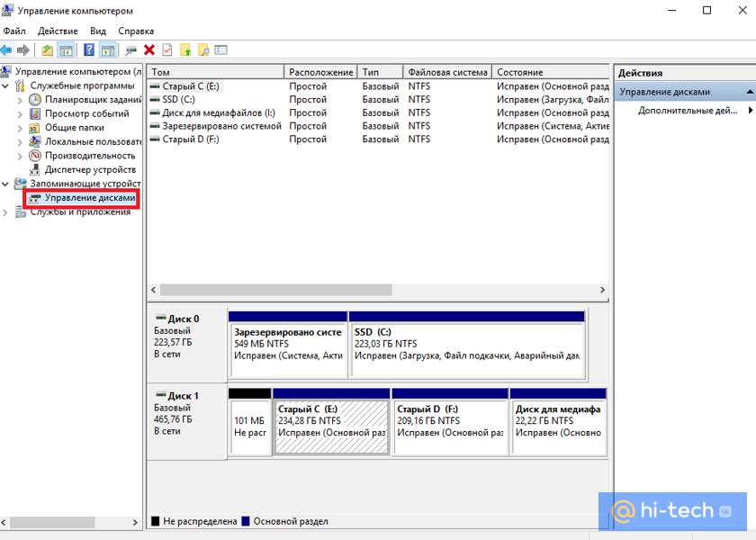Viewport: 756px width, 540px height.
Task: Click the Show/Hide console tree icon
Action: pyautogui.click(x=66, y=50)
